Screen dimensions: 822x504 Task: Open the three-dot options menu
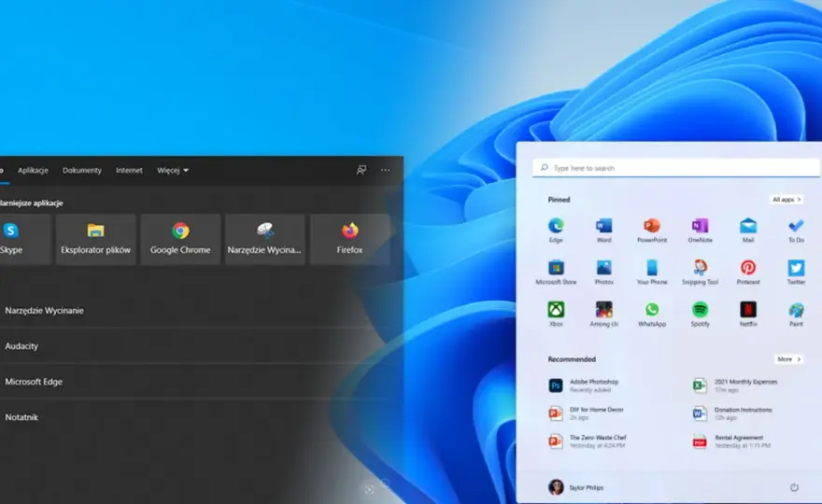pyautogui.click(x=385, y=170)
